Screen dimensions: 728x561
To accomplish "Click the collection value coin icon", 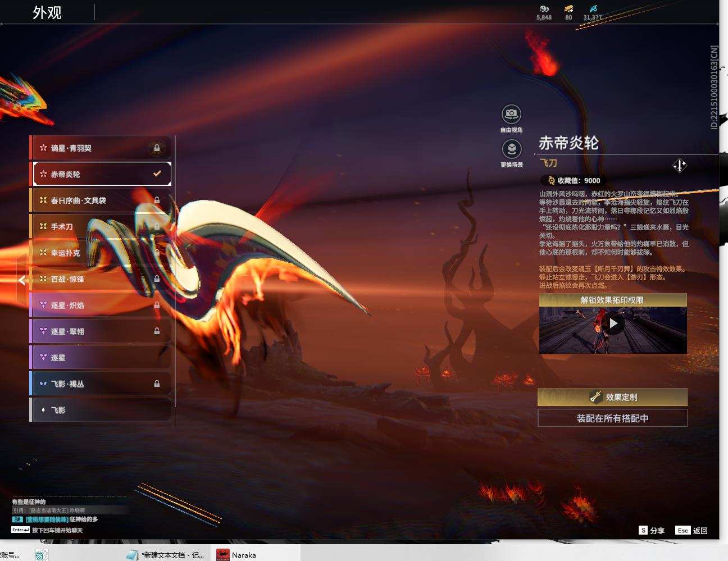I will click(551, 180).
